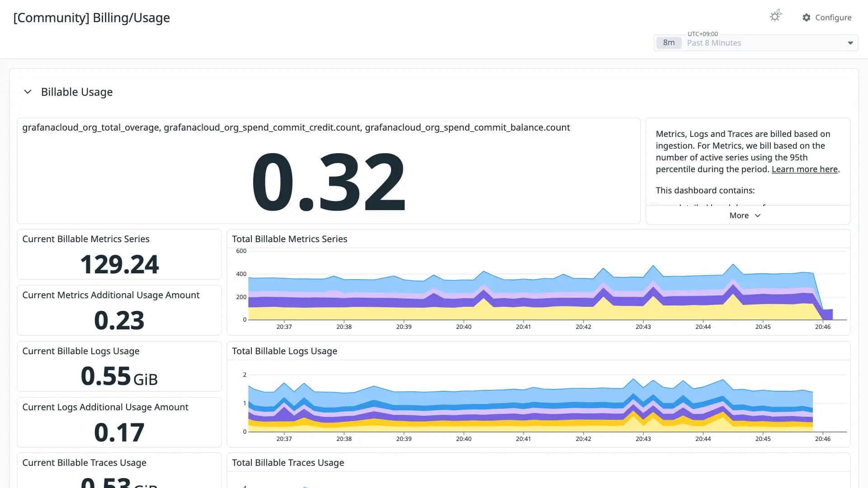Viewport: 868px width, 488px height.
Task: Toggle the light/dark theme sun icon
Action: [776, 16]
